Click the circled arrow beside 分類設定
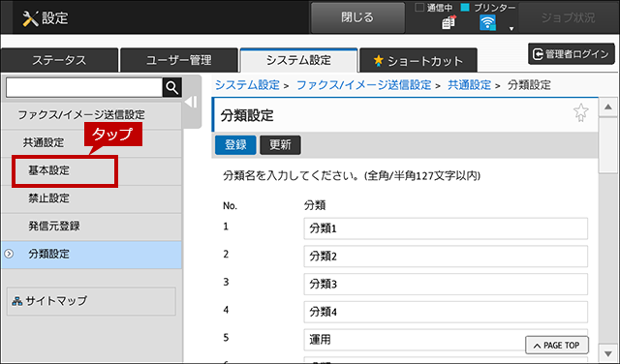Viewport: 620px width, 364px height. click(x=9, y=254)
